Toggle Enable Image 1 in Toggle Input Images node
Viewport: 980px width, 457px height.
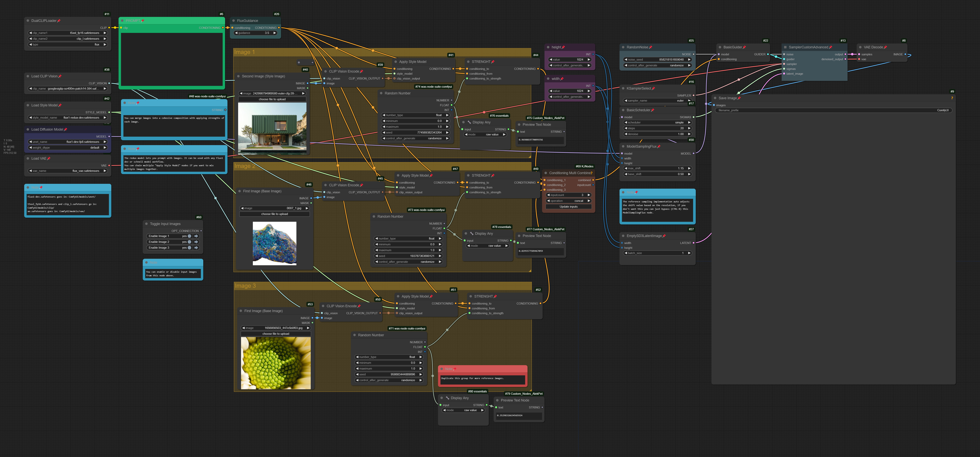click(x=190, y=236)
